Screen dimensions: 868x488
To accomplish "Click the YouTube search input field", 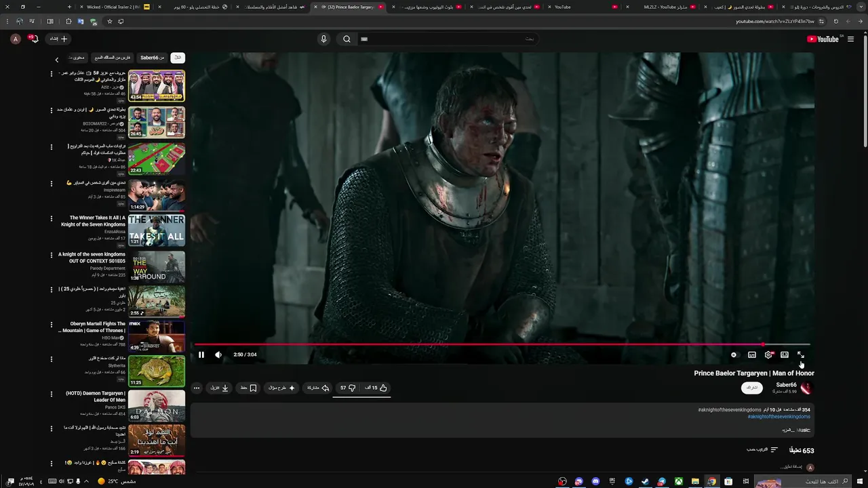I will 448,39.
